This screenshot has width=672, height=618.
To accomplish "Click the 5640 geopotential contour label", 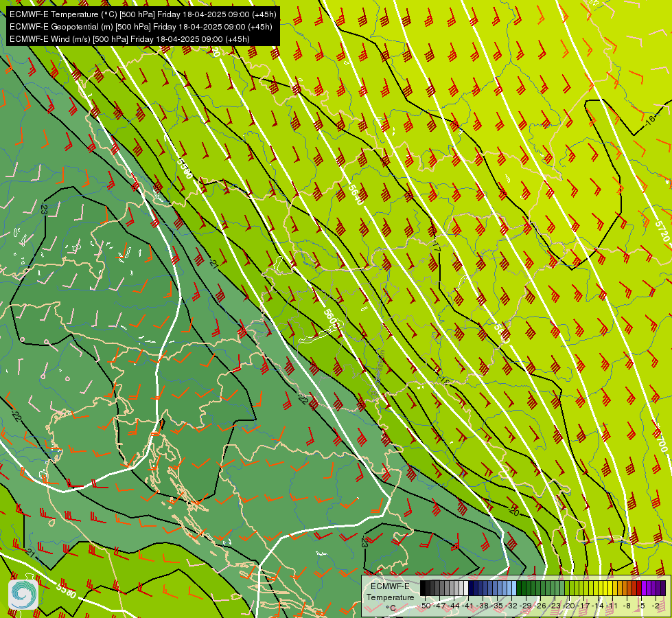I will pos(356,195).
